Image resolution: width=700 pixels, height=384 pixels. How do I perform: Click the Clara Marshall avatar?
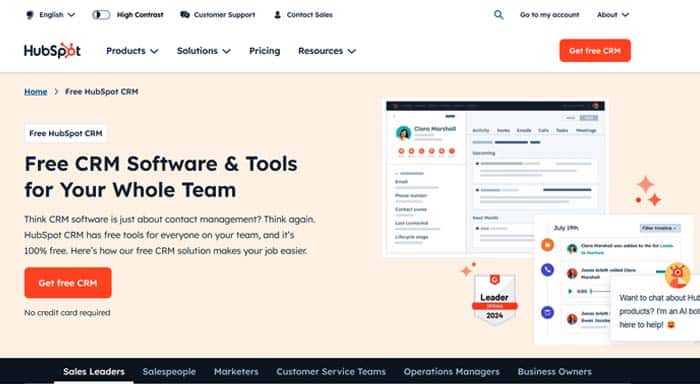click(404, 133)
